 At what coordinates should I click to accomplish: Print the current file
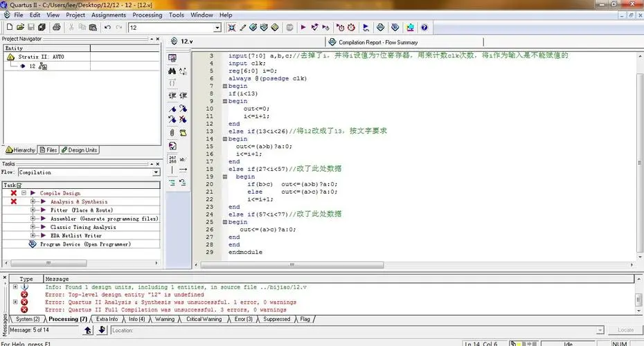tap(57, 27)
